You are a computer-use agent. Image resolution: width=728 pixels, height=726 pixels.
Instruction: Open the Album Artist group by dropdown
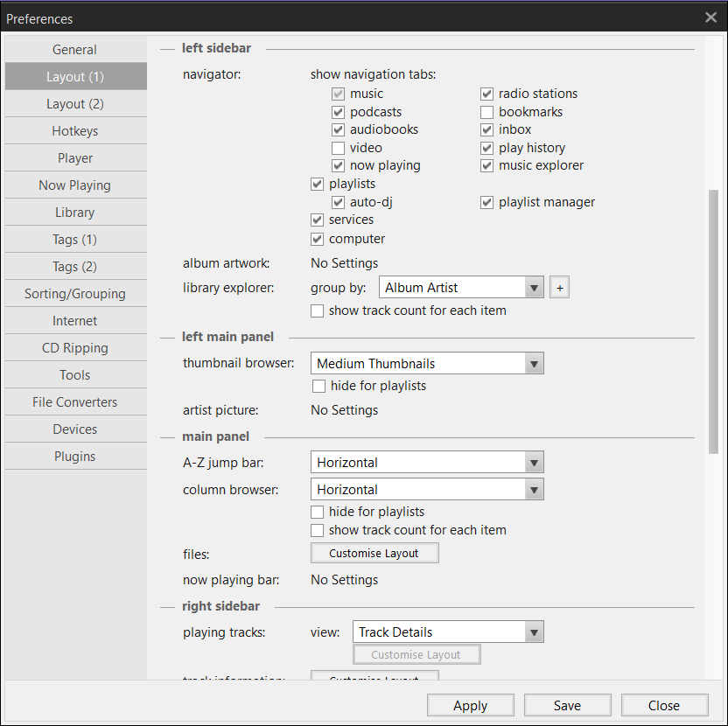(534, 287)
